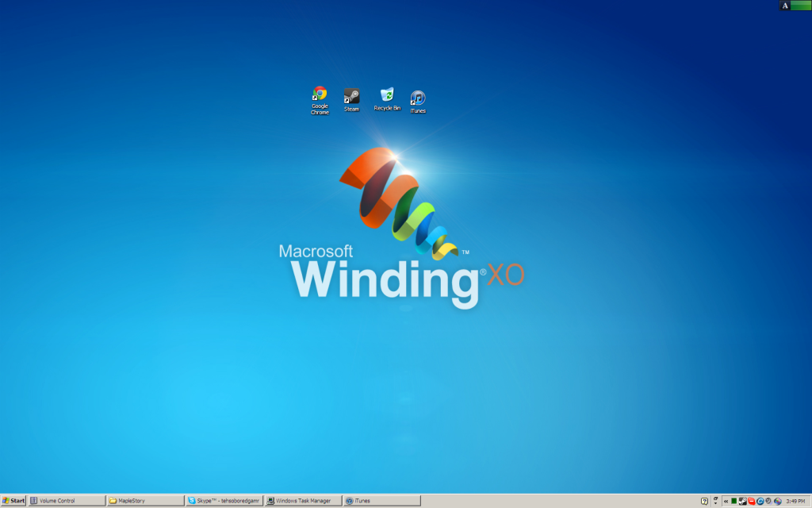Expand hidden tray icons with the chevron
Image resolution: width=812 pixels, height=508 pixels.
726,501
